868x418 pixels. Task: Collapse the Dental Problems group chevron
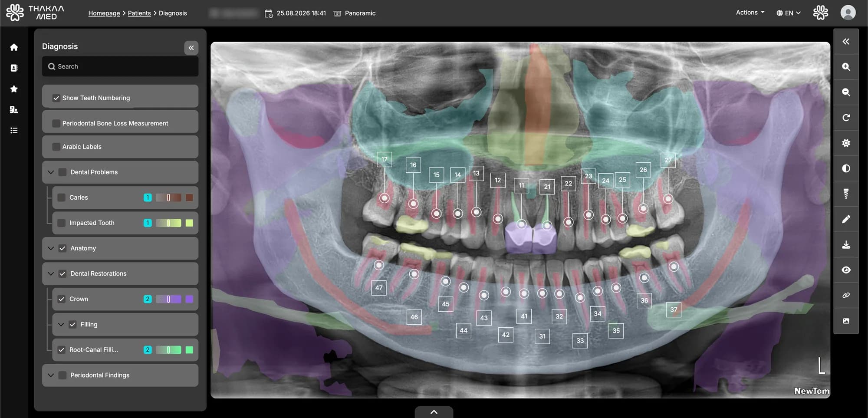(51, 172)
